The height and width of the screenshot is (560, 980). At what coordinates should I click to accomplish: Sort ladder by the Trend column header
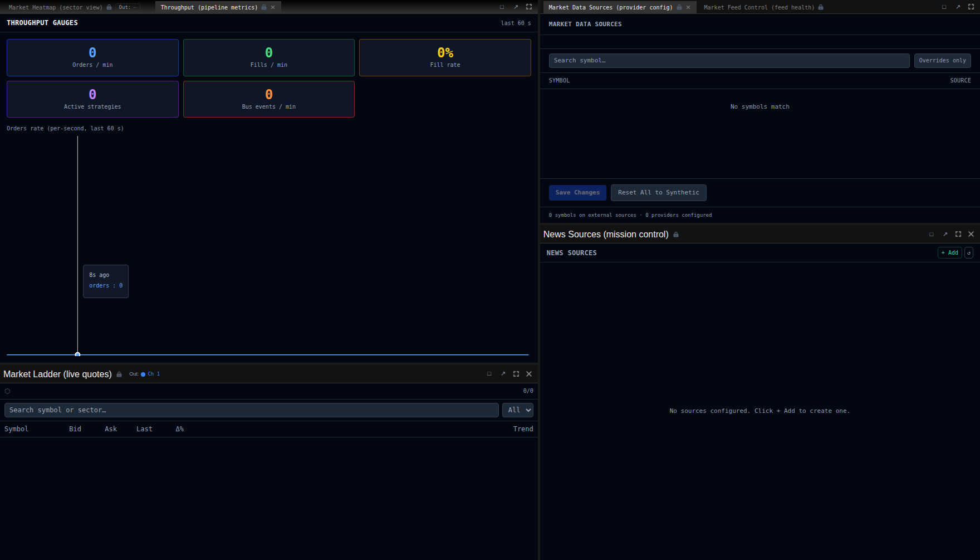coord(523,429)
